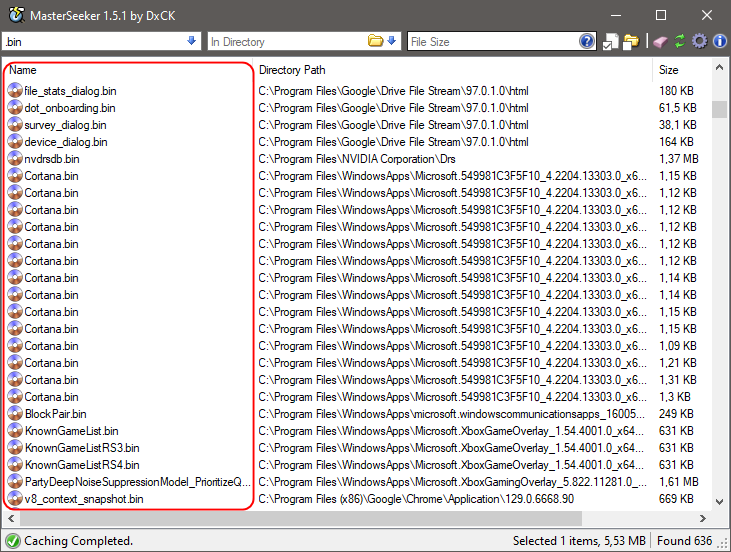The image size is (731, 552).
Task: Click the File Size help question-mark icon
Action: coord(587,41)
